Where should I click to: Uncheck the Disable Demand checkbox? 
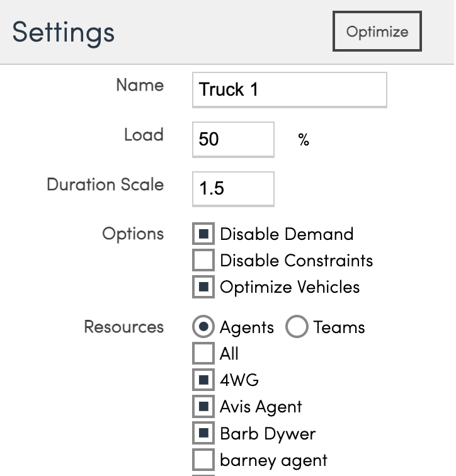[x=203, y=234]
